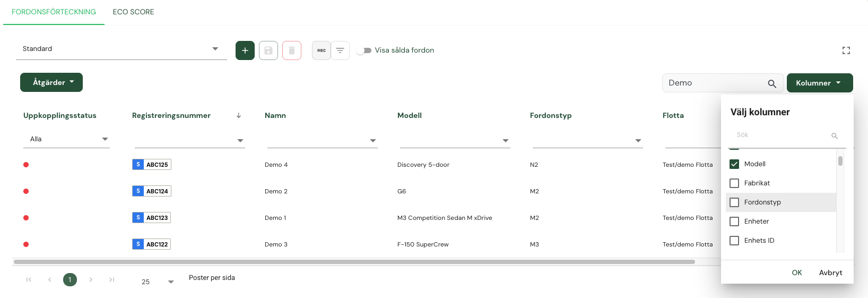Open the Standard view dropdown
The height and width of the screenshot is (298, 868).
pyautogui.click(x=121, y=49)
